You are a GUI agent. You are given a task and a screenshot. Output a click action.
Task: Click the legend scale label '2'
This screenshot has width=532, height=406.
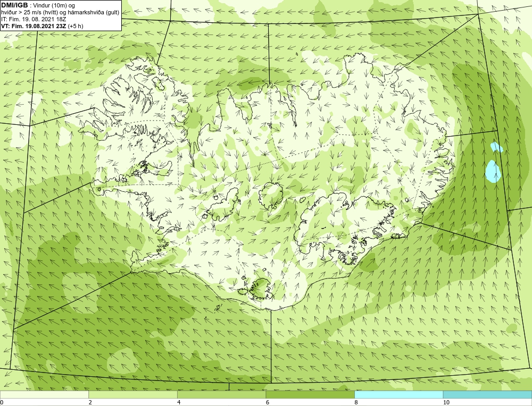tap(90, 402)
